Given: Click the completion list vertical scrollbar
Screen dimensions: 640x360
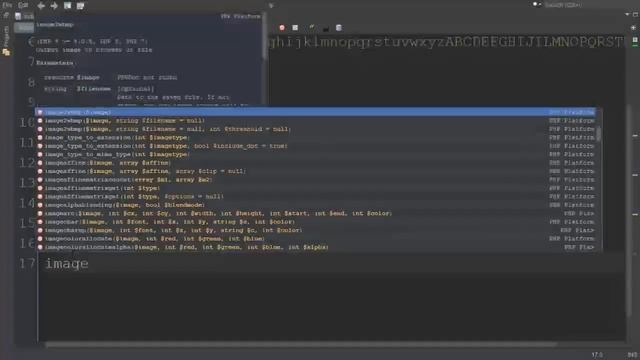Looking at the screenshot, I should 599,134.
